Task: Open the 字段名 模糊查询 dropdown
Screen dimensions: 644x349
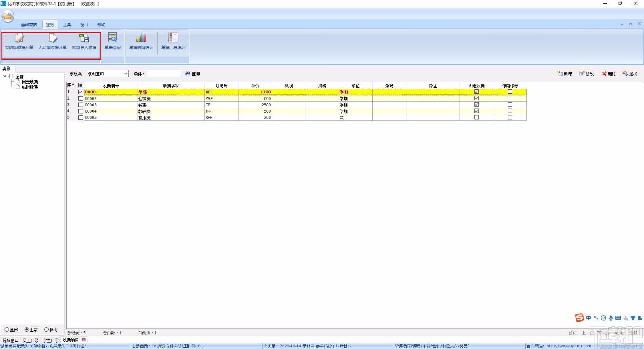Action: point(107,74)
